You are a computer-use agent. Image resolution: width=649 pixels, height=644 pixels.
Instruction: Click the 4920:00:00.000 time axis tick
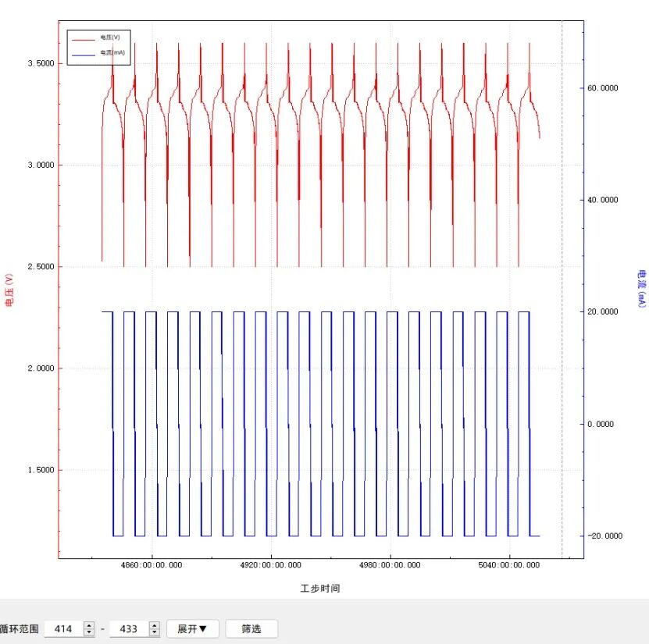pos(271,564)
